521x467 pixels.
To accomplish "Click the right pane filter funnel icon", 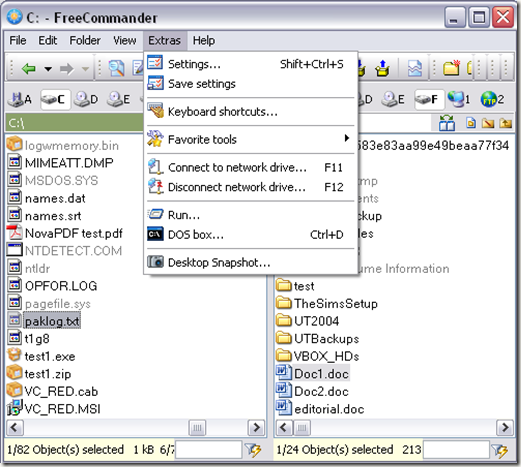I will pos(501,451).
